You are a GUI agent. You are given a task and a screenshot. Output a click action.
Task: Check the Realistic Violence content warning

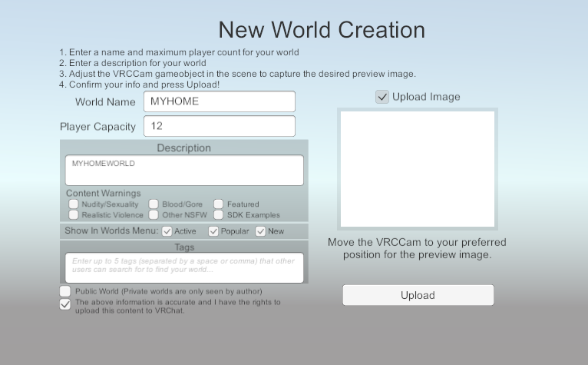(74, 215)
